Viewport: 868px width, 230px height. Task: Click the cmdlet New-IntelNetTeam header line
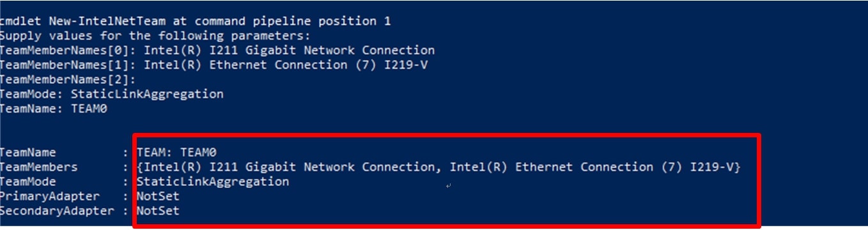[195, 21]
